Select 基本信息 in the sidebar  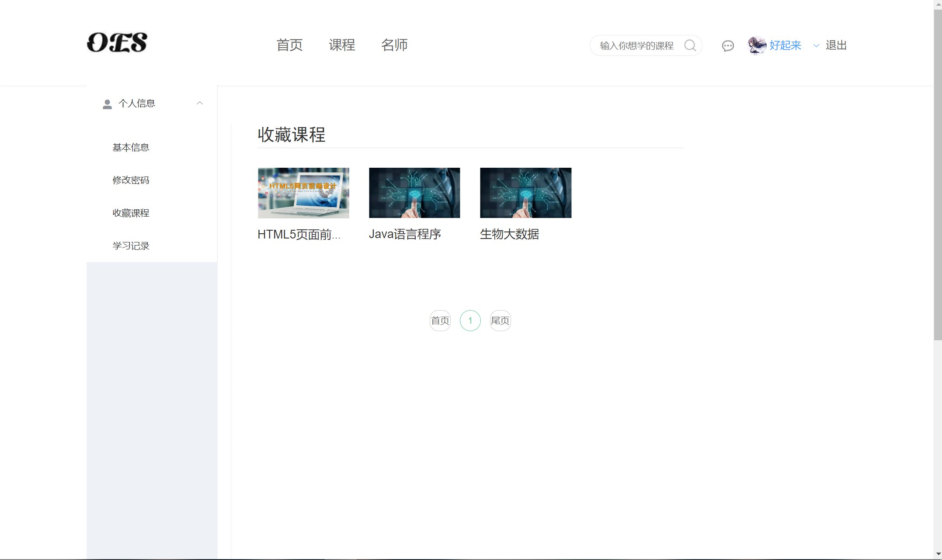[131, 148]
